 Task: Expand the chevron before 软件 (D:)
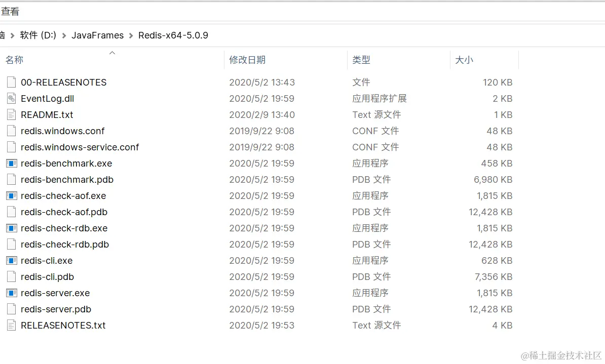[x=12, y=35]
